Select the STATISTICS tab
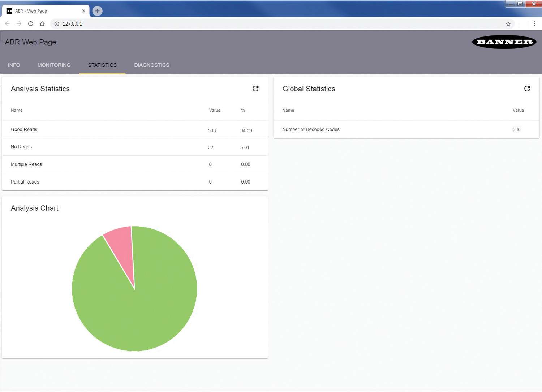The image size is (542, 392). (102, 65)
